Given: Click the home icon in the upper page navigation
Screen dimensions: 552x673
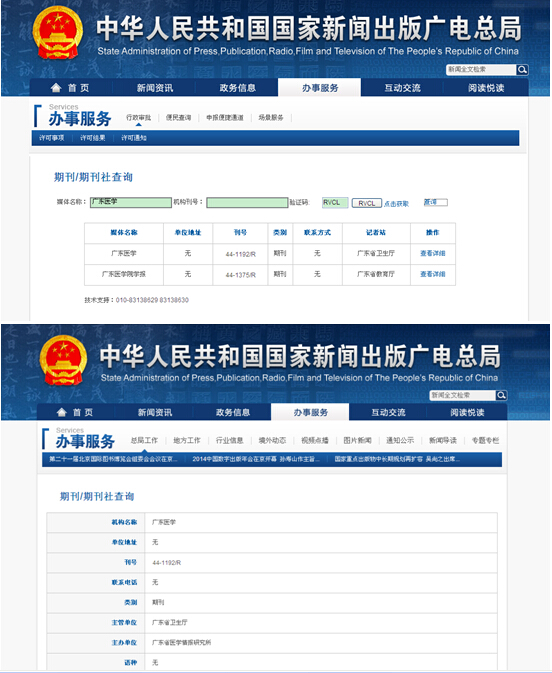Looking at the screenshot, I should click(56, 88).
